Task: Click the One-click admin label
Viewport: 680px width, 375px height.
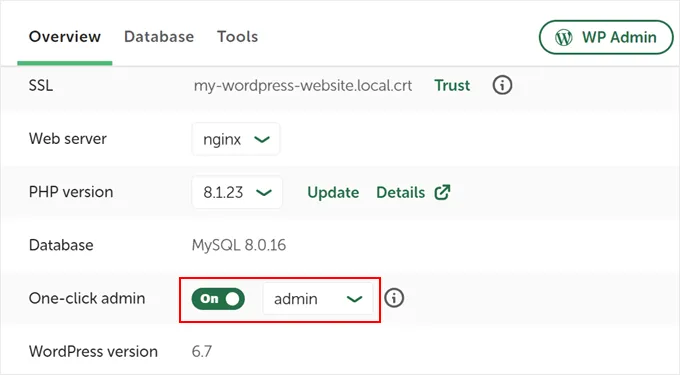Action: pyautogui.click(x=87, y=298)
